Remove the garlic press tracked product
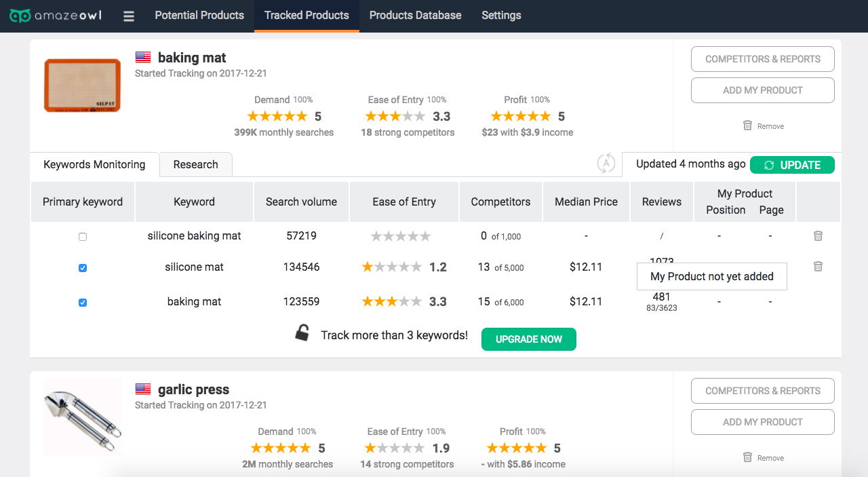 point(763,458)
